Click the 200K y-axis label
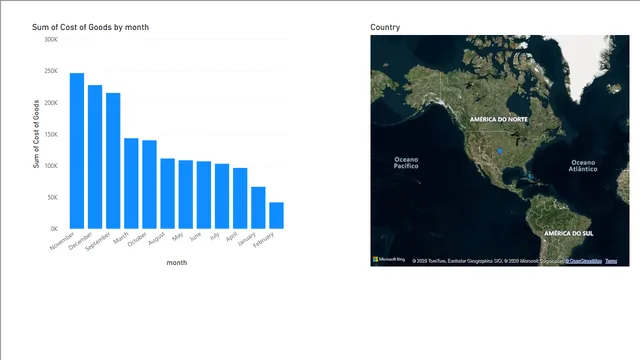Viewport: 640px width, 360px height. point(51,103)
